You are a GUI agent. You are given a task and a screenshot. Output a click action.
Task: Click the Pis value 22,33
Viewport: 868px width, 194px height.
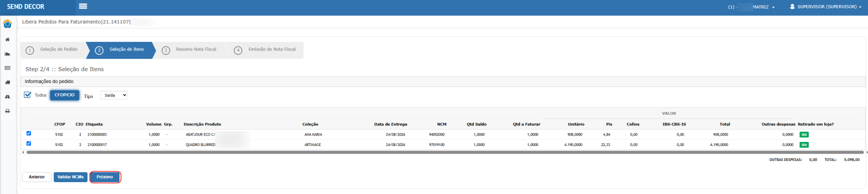tap(606, 145)
